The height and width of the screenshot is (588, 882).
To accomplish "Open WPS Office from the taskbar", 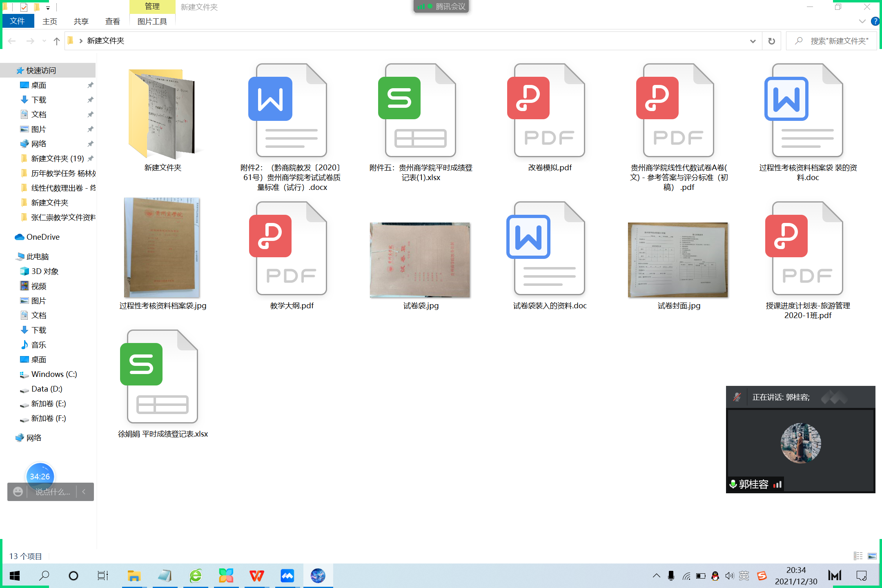I will point(256,576).
